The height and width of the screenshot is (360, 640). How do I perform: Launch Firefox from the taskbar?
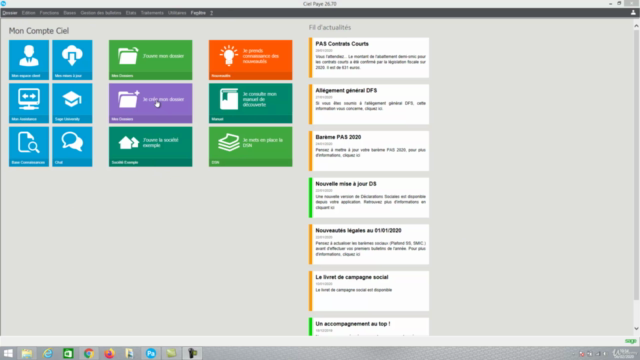click(109, 353)
